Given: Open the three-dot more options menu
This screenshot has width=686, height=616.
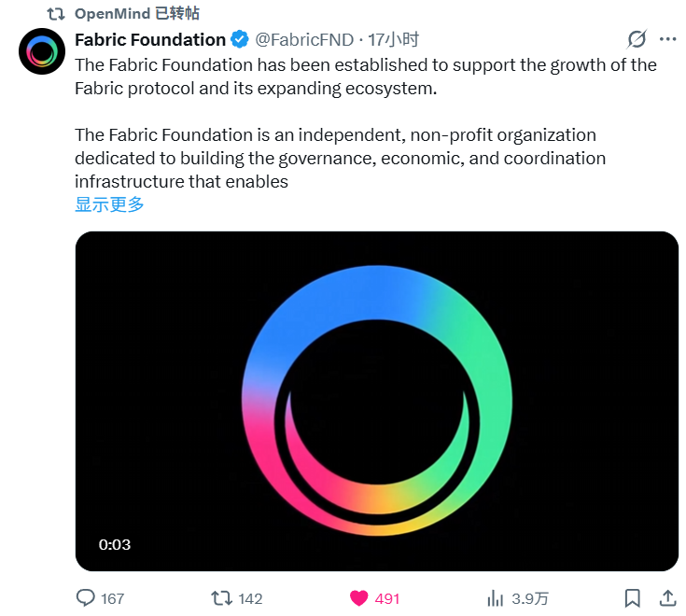Looking at the screenshot, I should click(x=667, y=39).
